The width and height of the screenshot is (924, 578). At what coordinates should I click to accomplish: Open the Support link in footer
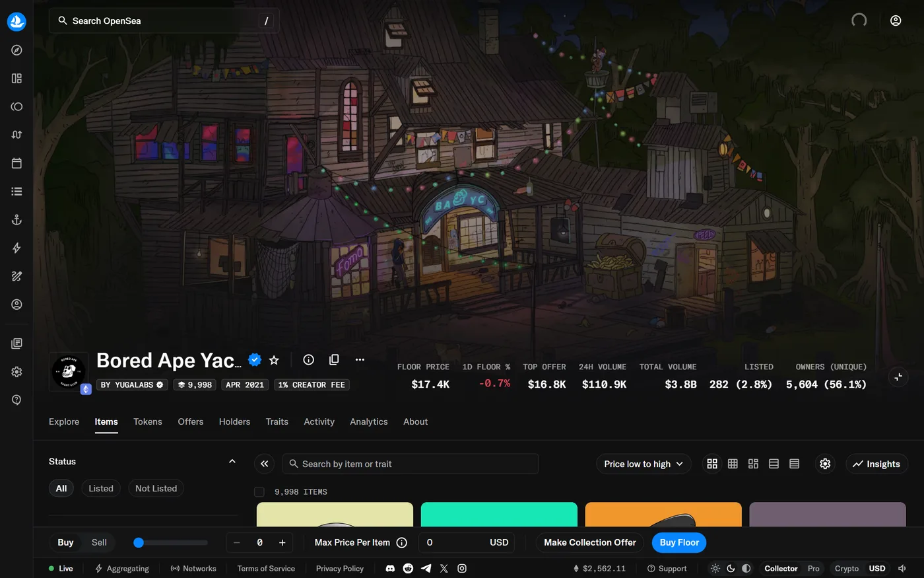point(667,568)
